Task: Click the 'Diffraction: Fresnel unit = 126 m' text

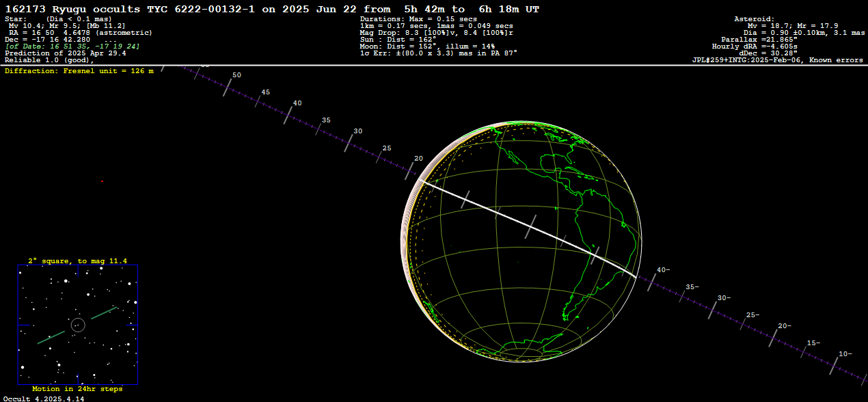Action: (x=79, y=70)
